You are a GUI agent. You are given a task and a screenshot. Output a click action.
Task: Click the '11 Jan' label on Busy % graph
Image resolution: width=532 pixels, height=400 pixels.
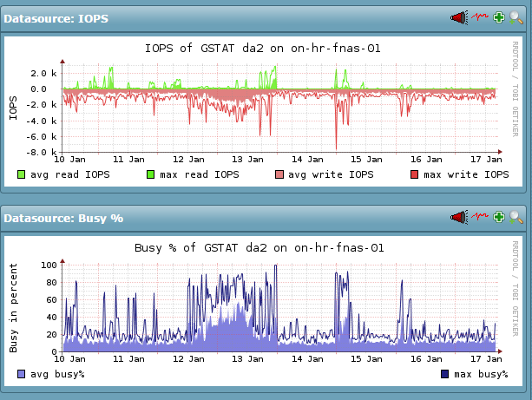pos(128,359)
